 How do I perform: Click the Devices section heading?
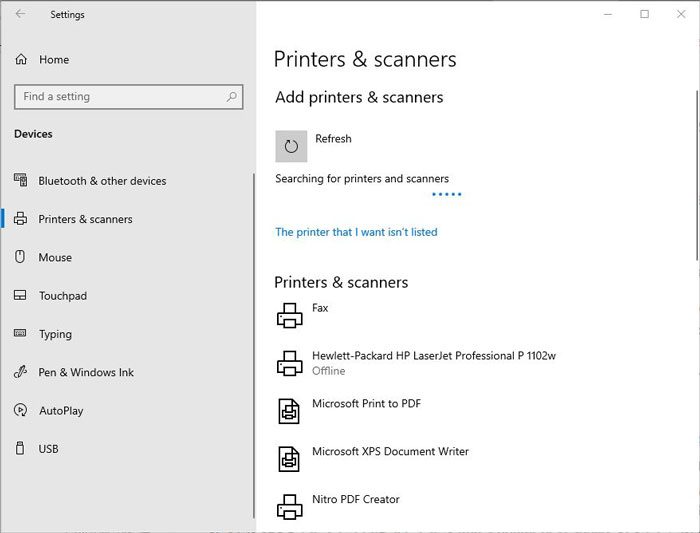pos(33,134)
